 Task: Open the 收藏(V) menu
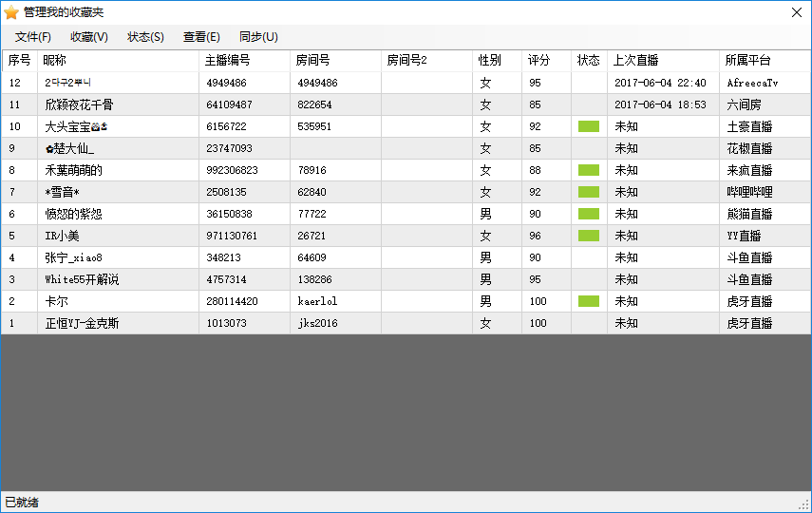point(89,37)
